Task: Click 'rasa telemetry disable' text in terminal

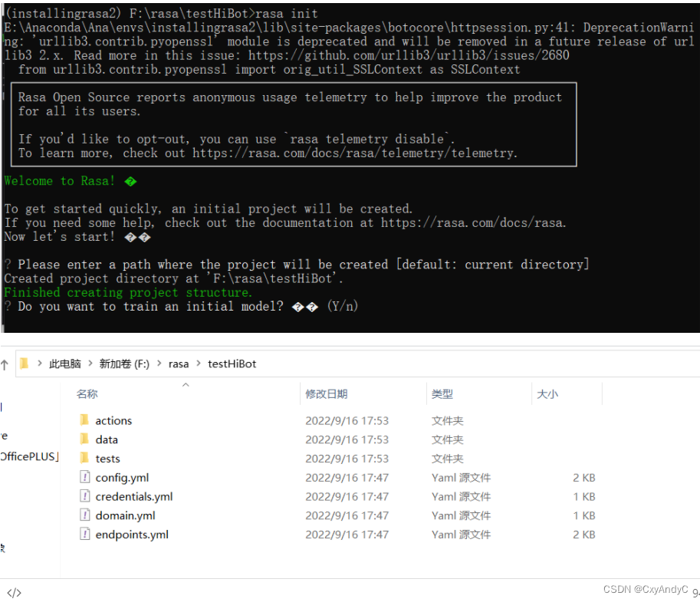Action: (x=367, y=140)
